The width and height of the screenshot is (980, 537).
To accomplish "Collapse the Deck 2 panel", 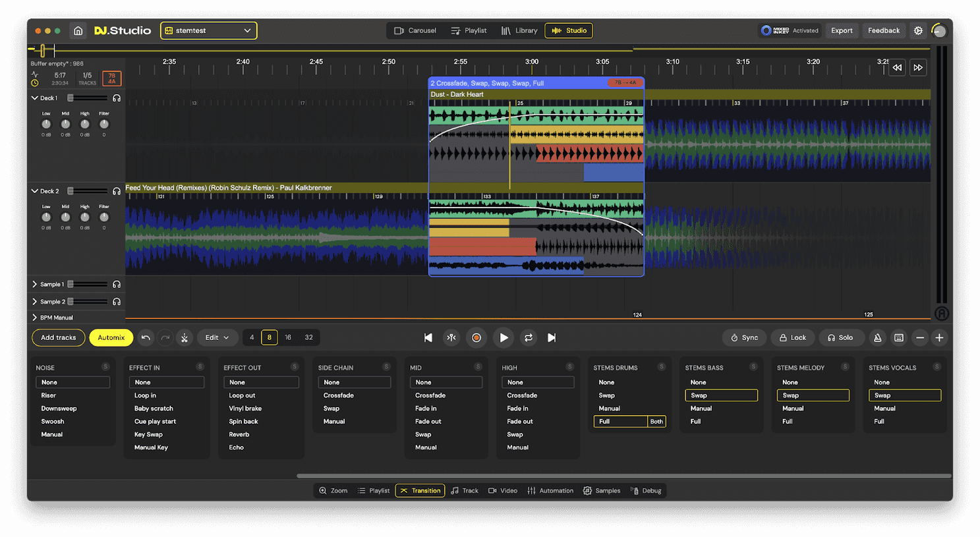I will (x=35, y=190).
